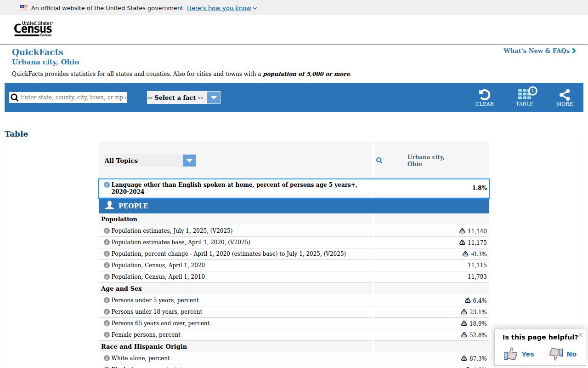
Task: Click the 11,793 Census 2010 value
Action: (x=477, y=277)
